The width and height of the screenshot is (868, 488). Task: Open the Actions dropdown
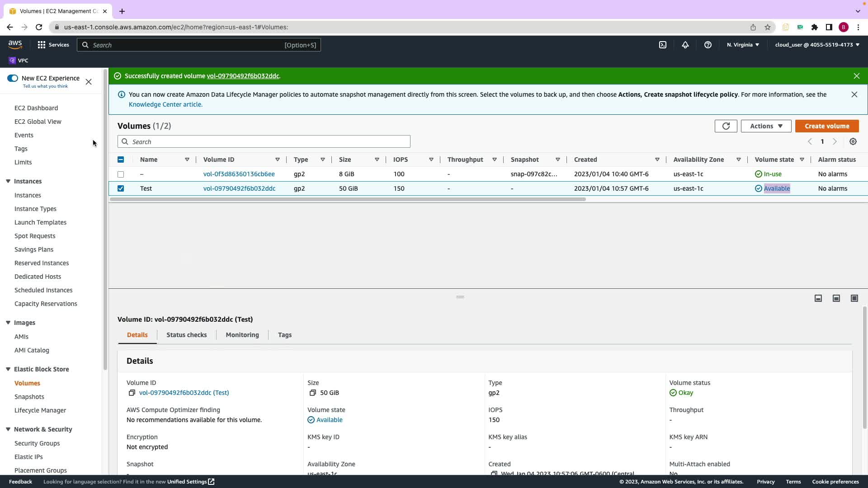[766, 126]
